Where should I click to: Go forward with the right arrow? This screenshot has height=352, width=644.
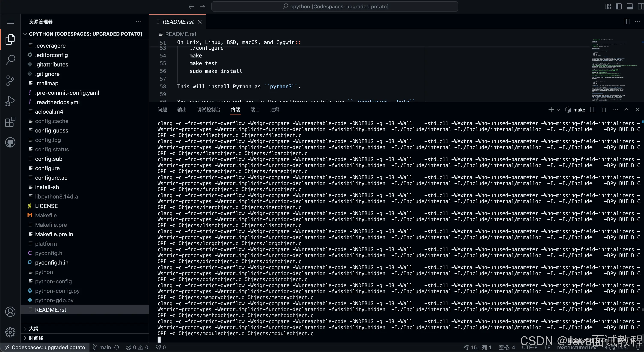(x=203, y=6)
